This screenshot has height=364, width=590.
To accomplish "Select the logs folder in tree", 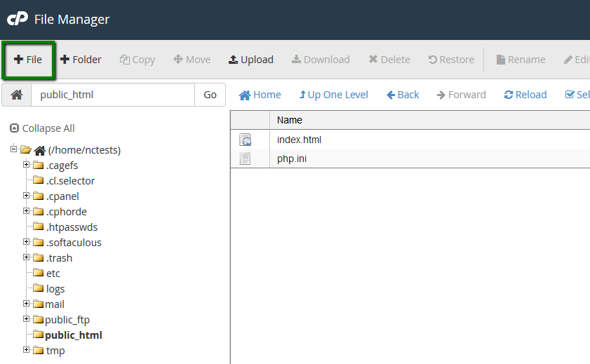I will (x=55, y=289).
